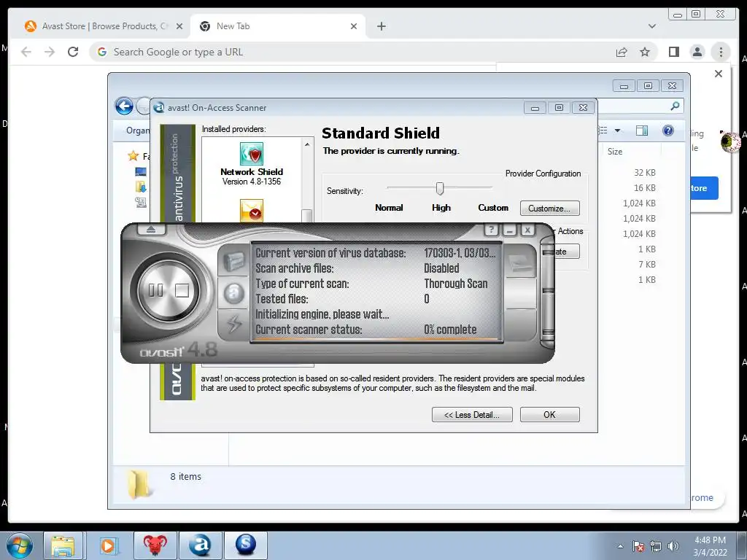
Task: Open a new Chrome tab with plus button
Action: (381, 26)
